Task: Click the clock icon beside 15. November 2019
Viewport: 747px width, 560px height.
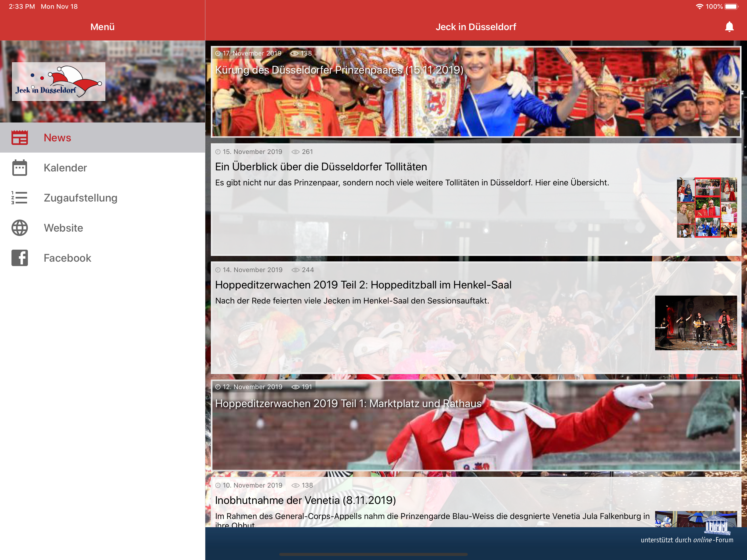Action: [x=218, y=152]
